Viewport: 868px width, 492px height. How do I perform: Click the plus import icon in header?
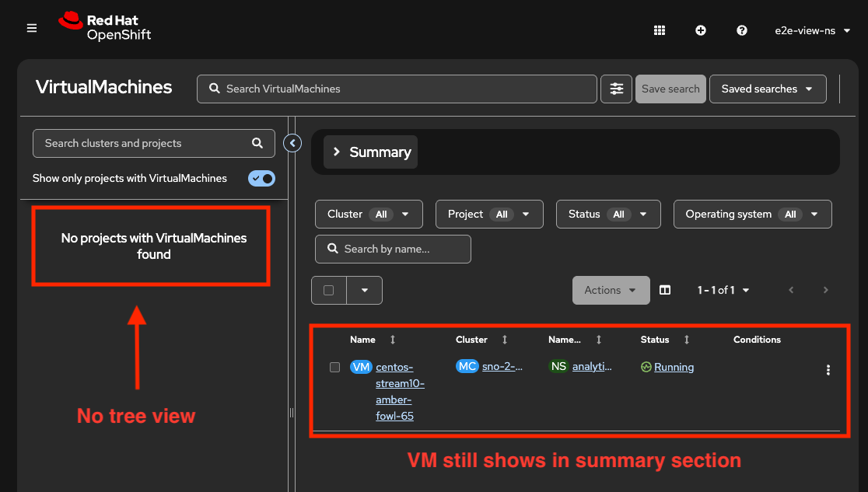click(701, 30)
